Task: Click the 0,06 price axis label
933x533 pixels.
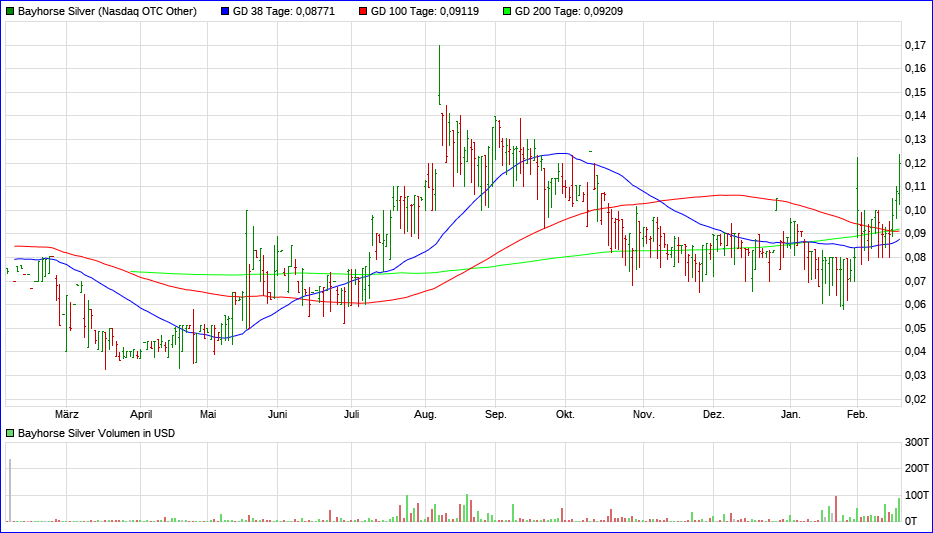Action: pos(915,305)
